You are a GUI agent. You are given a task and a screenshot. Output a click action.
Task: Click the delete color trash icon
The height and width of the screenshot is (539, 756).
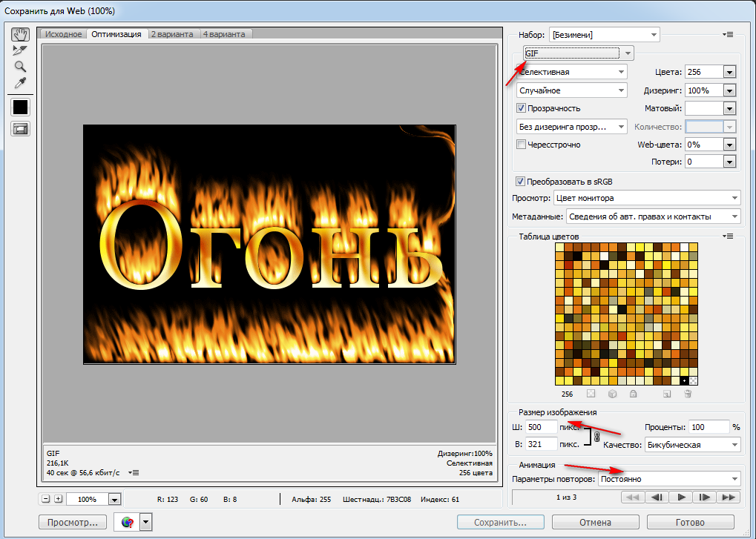688,394
